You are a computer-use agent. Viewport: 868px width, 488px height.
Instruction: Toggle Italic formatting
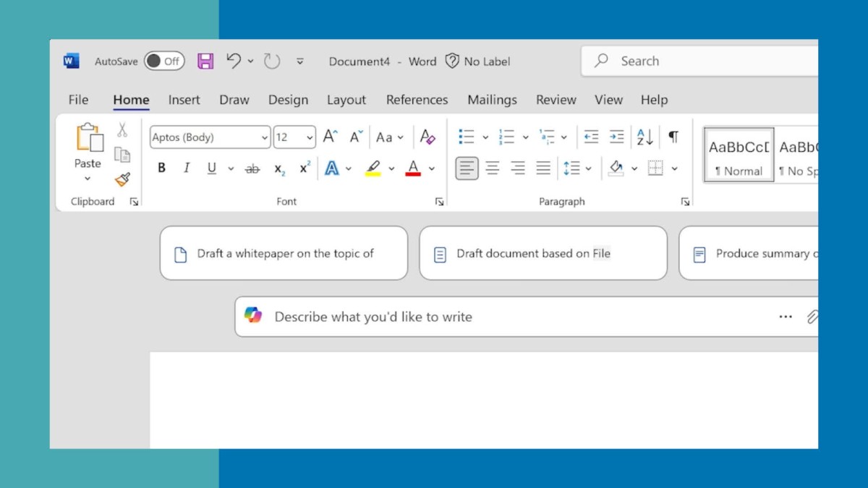coord(186,168)
